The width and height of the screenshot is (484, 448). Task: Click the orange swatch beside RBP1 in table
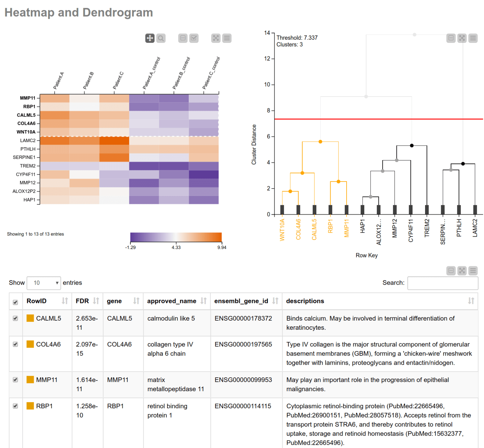coord(30,406)
